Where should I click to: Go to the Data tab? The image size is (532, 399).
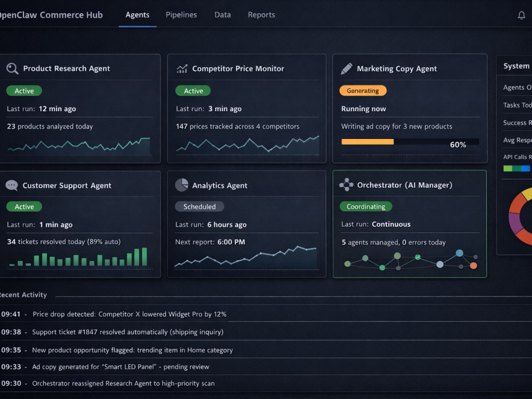pyautogui.click(x=222, y=15)
